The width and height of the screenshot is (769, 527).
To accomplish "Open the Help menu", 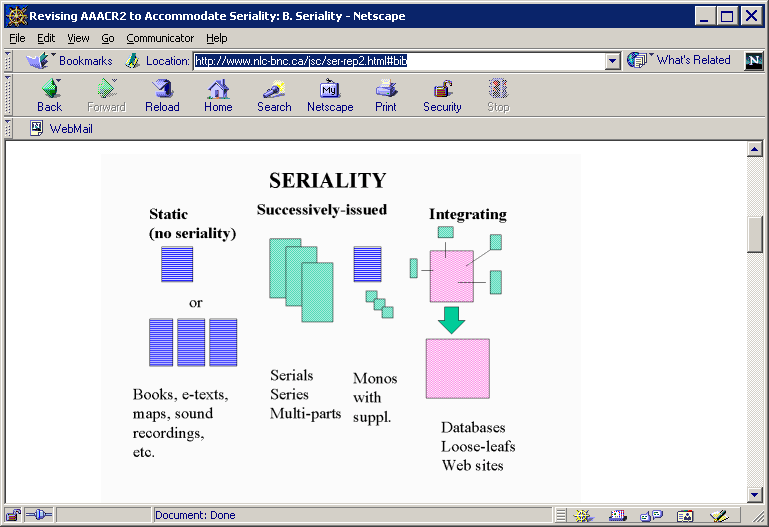I will tap(216, 38).
